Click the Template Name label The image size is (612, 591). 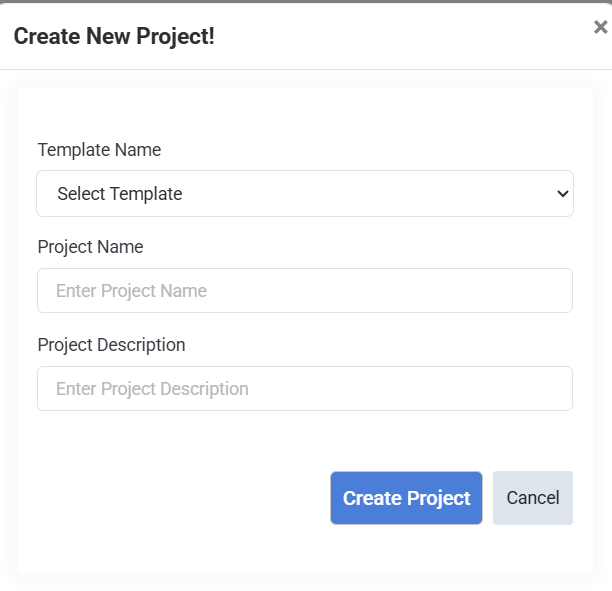click(x=99, y=150)
